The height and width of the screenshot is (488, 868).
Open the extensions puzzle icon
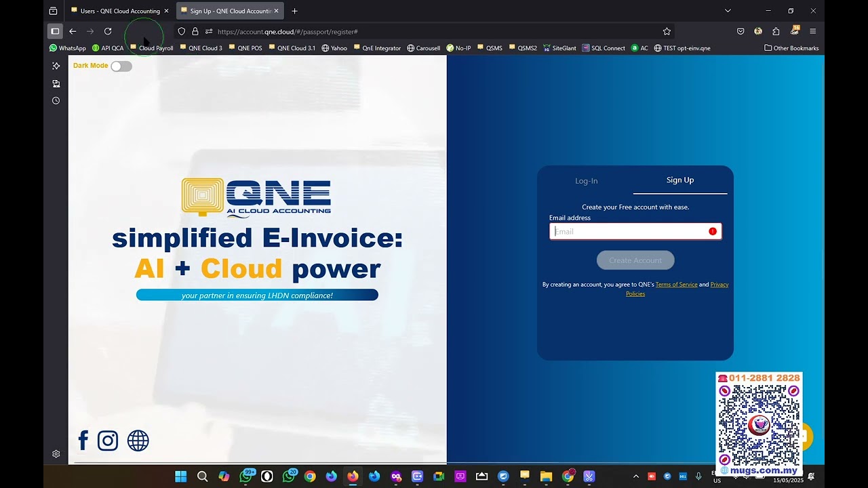pos(776,31)
